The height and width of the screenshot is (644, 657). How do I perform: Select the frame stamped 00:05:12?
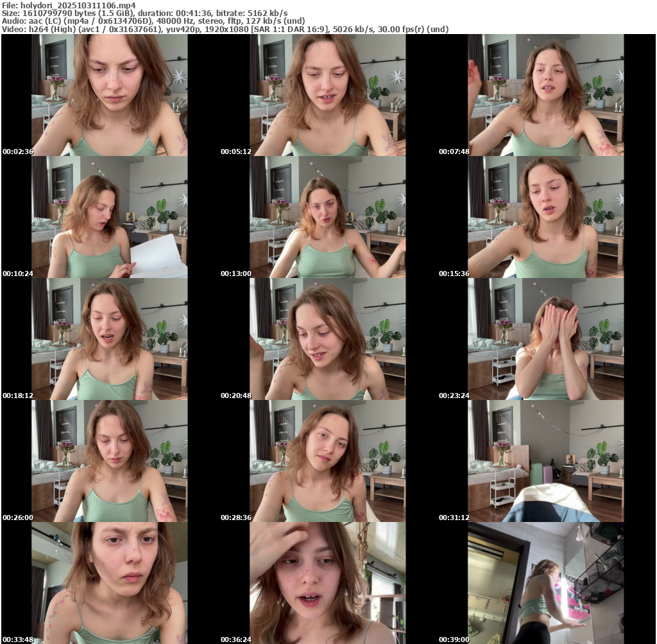pos(328,95)
